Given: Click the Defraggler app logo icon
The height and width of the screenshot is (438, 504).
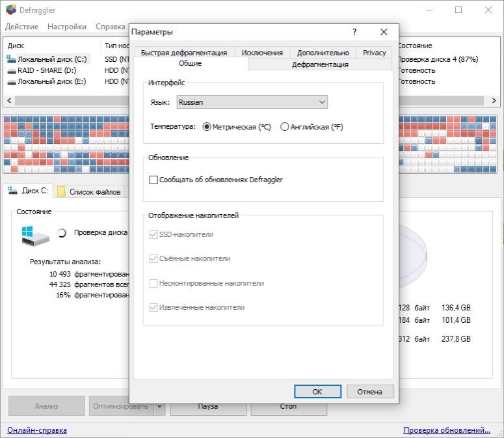Looking at the screenshot, I should (x=11, y=10).
